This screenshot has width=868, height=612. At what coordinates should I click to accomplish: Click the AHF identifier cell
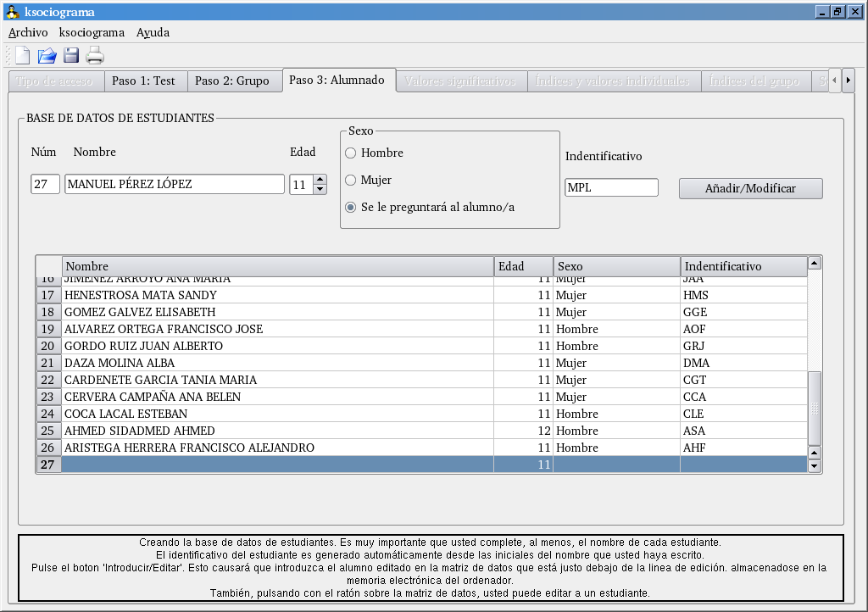pos(743,448)
